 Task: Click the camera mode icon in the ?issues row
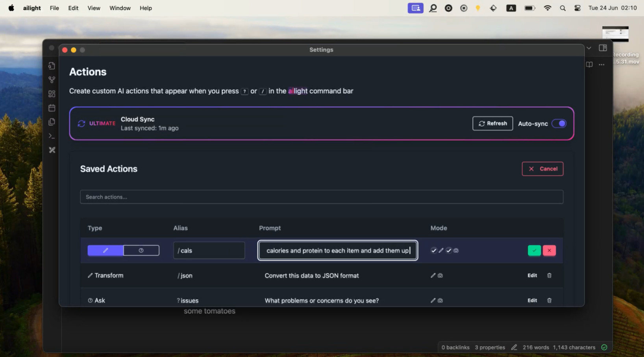tap(440, 300)
